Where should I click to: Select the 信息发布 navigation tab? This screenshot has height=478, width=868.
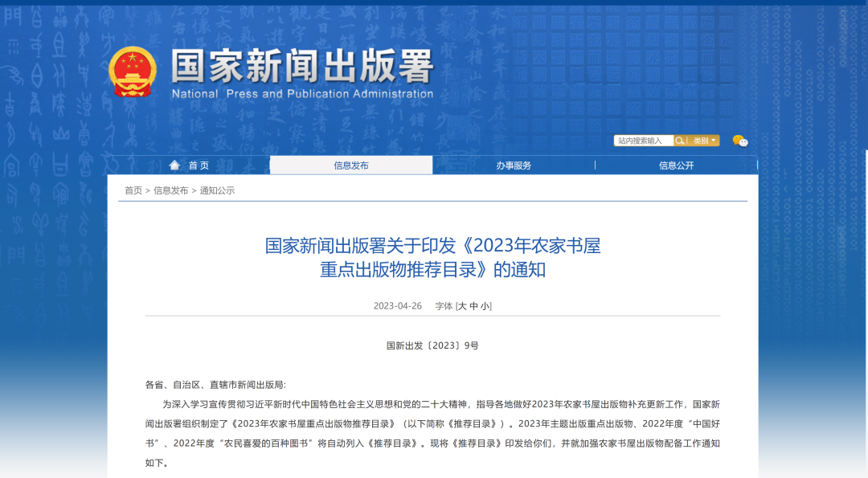tap(351, 165)
